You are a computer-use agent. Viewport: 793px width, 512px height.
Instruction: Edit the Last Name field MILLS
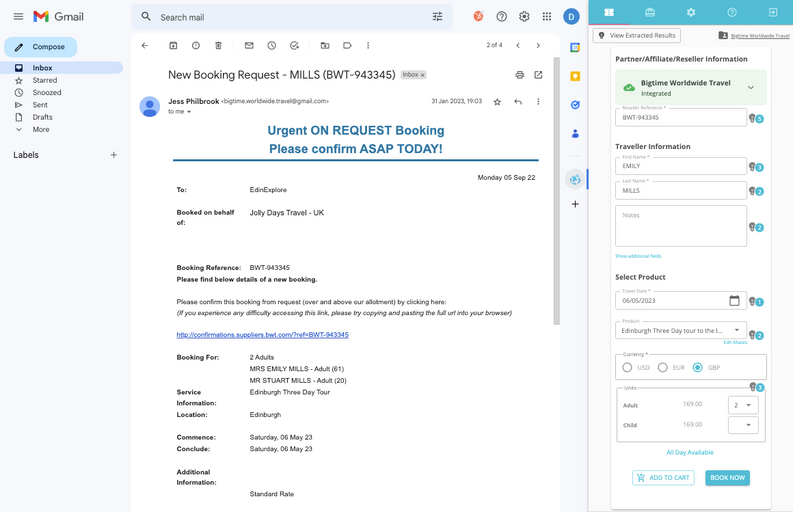click(x=681, y=190)
